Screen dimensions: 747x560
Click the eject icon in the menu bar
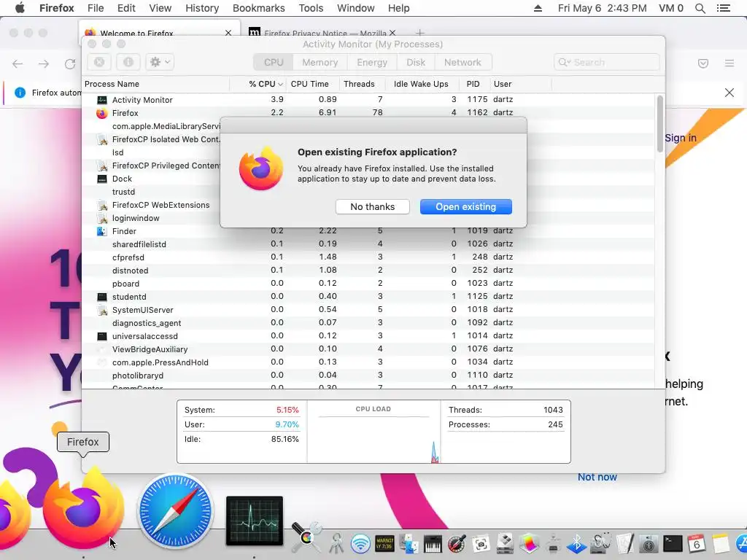pyautogui.click(x=538, y=8)
